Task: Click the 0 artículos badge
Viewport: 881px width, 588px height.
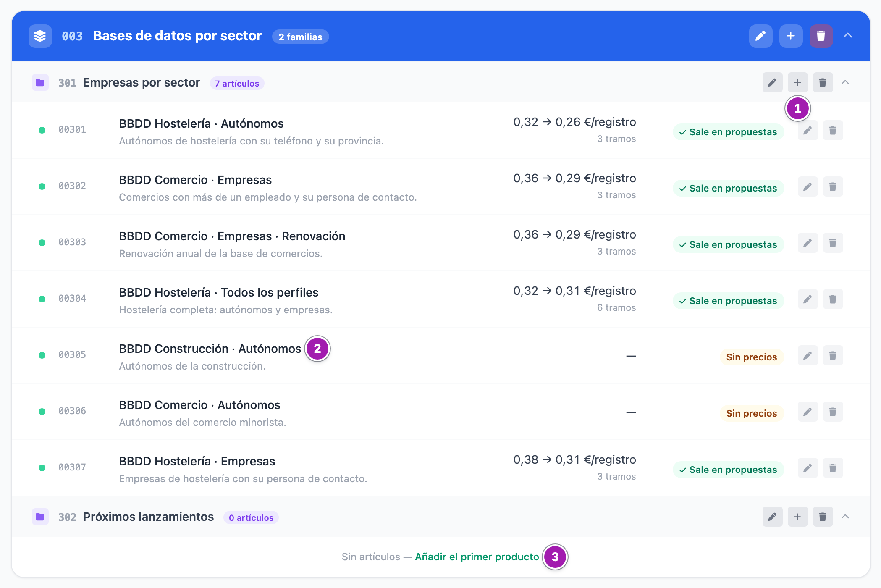Action: tap(251, 518)
